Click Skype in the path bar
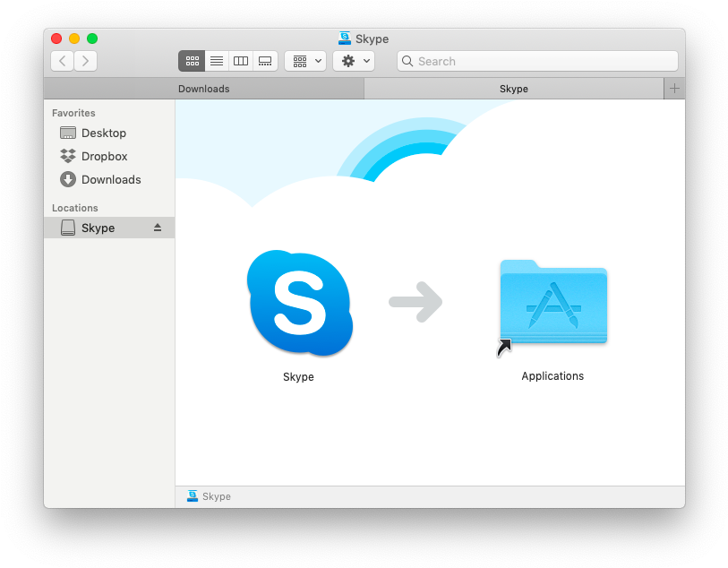728x568 pixels. [209, 496]
